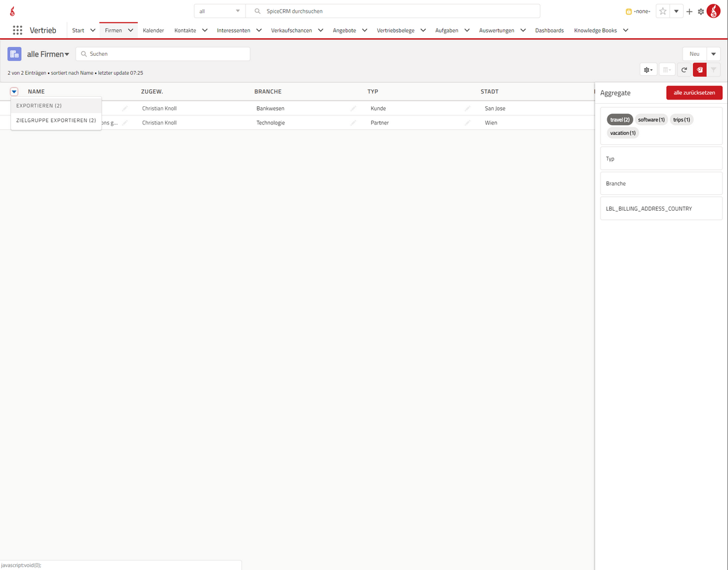
Task: Open the 'all' search scope dropdown
Action: click(x=220, y=12)
